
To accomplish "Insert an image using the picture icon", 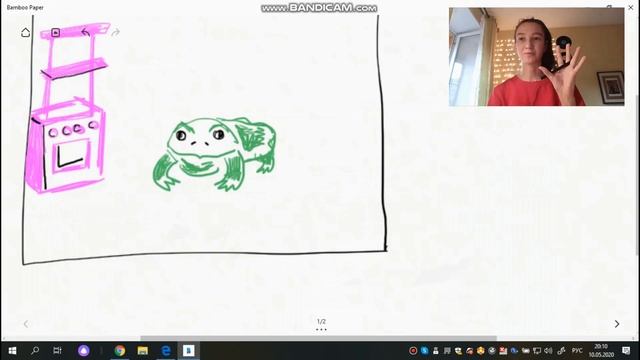I will (56, 32).
